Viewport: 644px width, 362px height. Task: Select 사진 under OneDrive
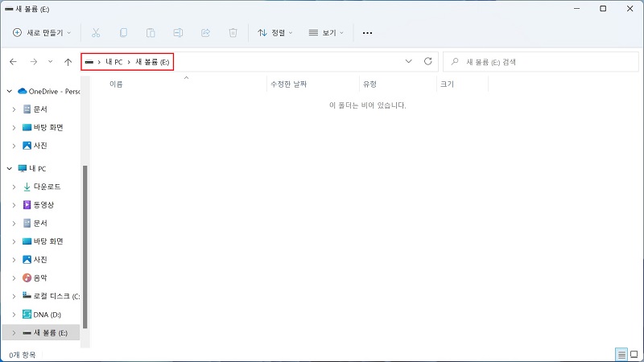click(x=40, y=146)
